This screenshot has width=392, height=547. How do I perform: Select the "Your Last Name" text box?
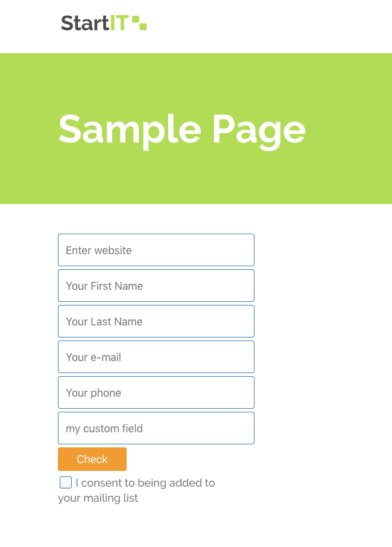point(156,321)
